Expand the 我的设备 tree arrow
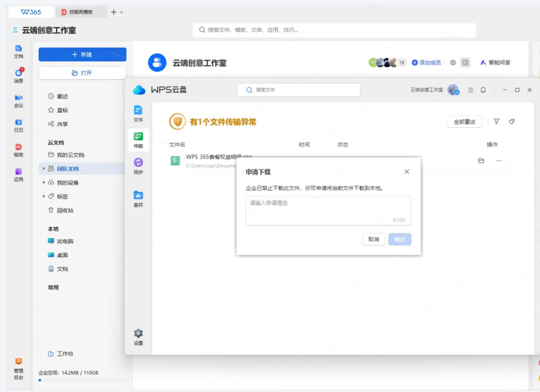This screenshot has height=392, width=540. pyautogui.click(x=44, y=182)
